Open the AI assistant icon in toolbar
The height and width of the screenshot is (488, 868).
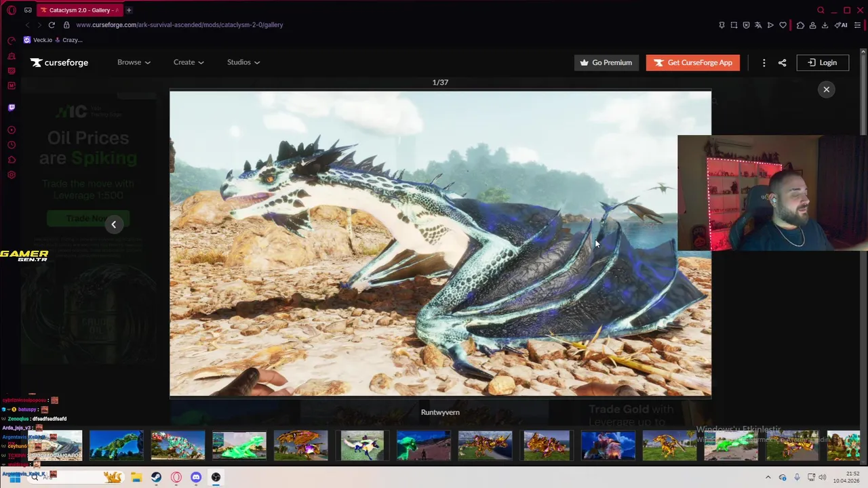(841, 25)
